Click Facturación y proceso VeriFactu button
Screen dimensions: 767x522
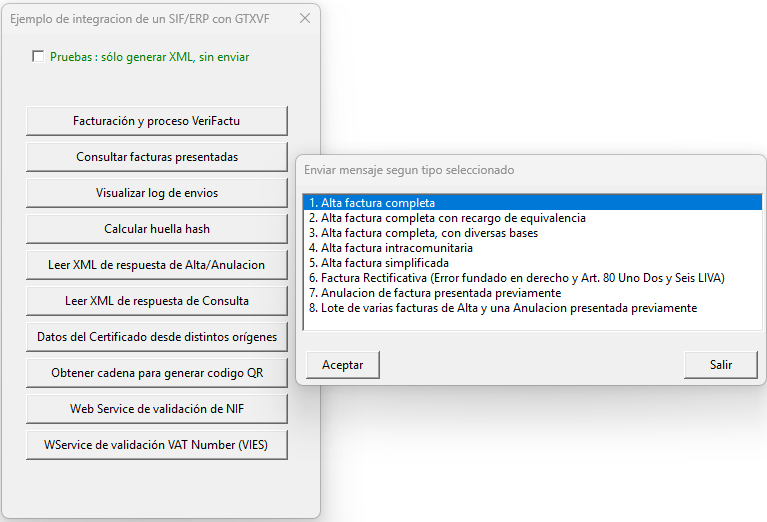tap(156, 121)
